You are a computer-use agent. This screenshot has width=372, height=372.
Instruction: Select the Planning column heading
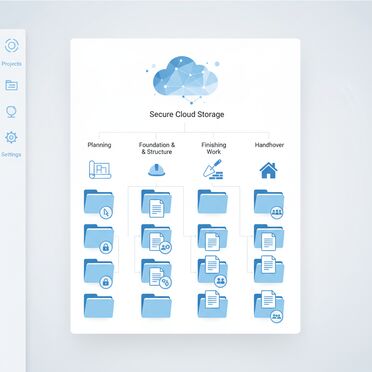pyautogui.click(x=99, y=145)
